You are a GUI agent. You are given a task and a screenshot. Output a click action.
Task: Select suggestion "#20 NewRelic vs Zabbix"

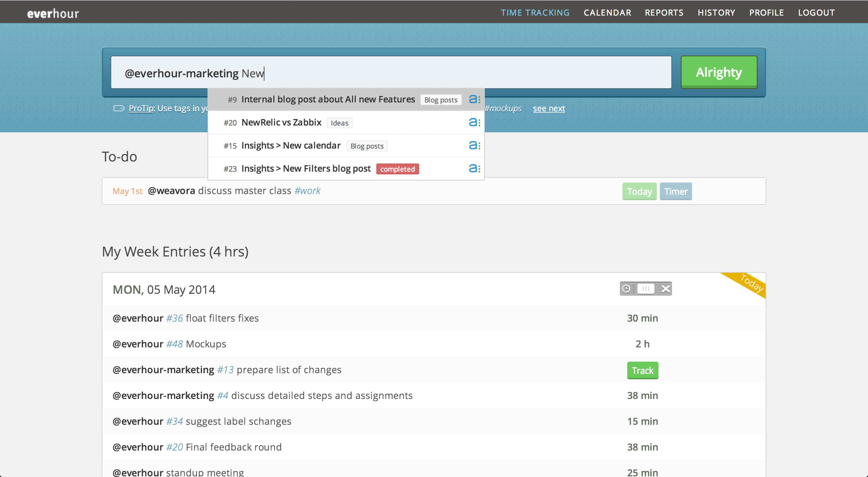tap(281, 122)
